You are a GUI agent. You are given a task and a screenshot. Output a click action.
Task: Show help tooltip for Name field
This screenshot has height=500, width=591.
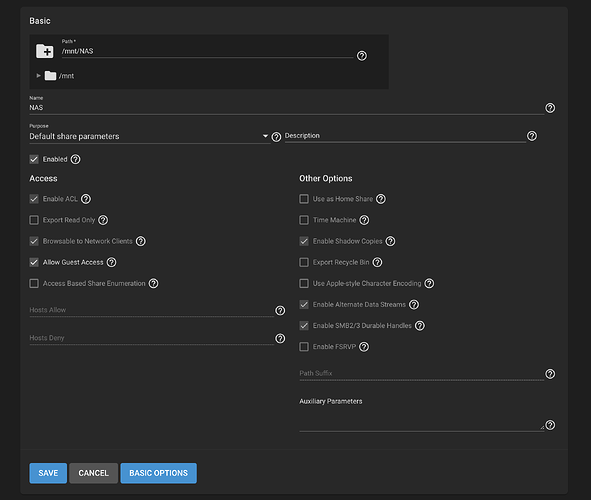tap(550, 108)
